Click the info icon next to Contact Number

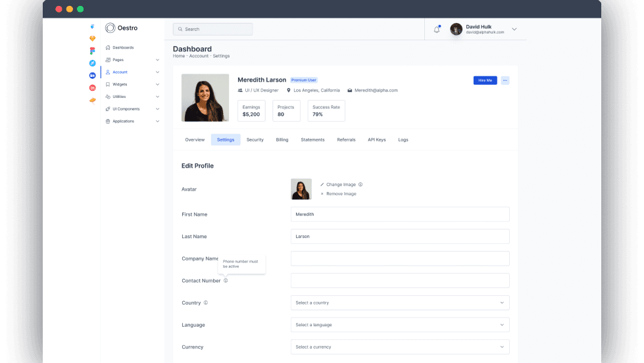click(226, 281)
